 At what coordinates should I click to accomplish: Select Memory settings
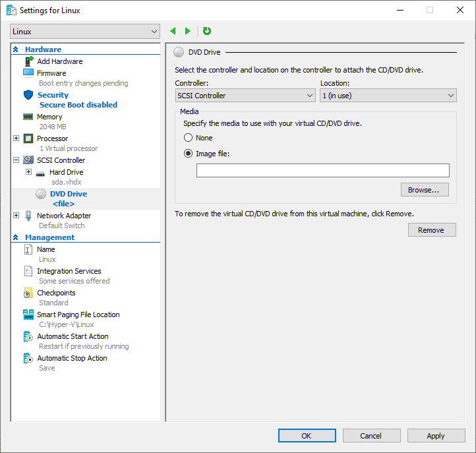49,117
